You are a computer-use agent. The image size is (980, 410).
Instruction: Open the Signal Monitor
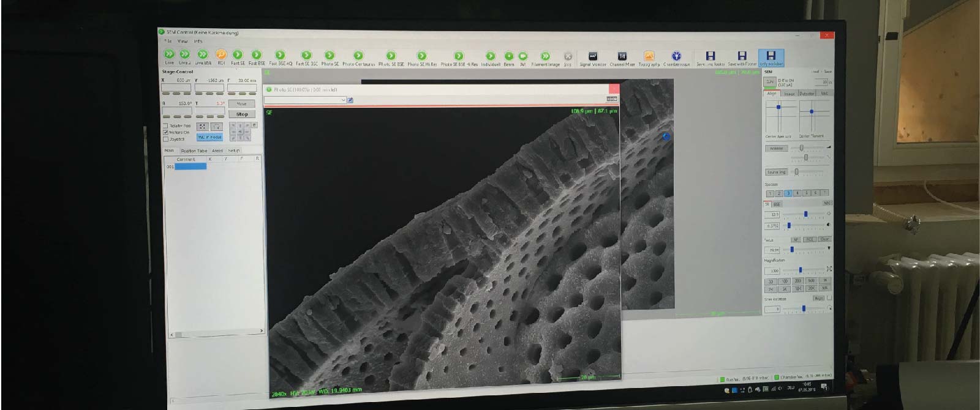click(x=593, y=59)
